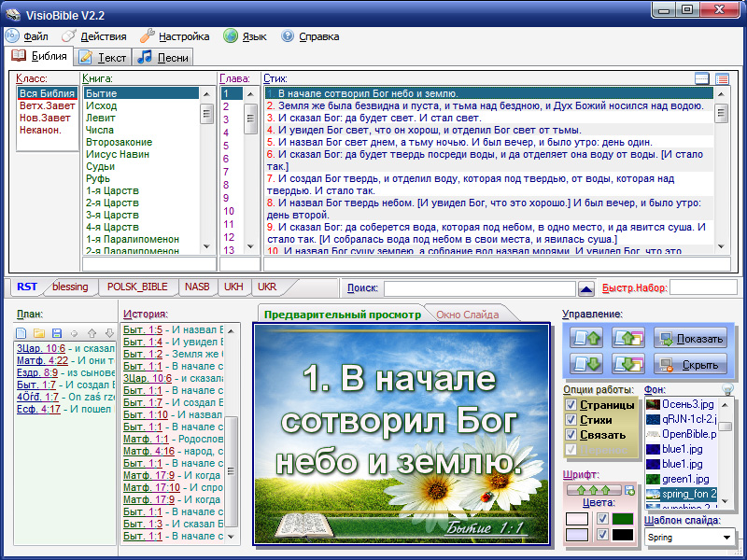Click the dark green color swatch
Image resolution: width=747 pixels, height=560 pixels.
622,519
